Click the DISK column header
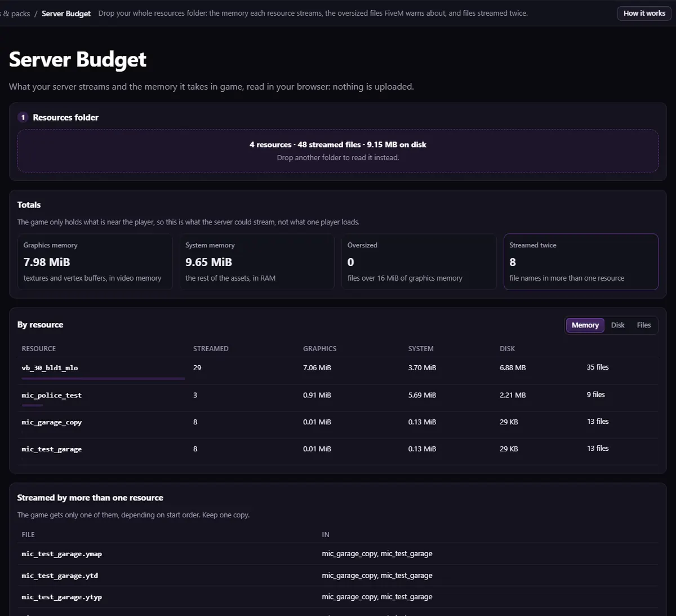The height and width of the screenshot is (616, 676). coord(507,349)
